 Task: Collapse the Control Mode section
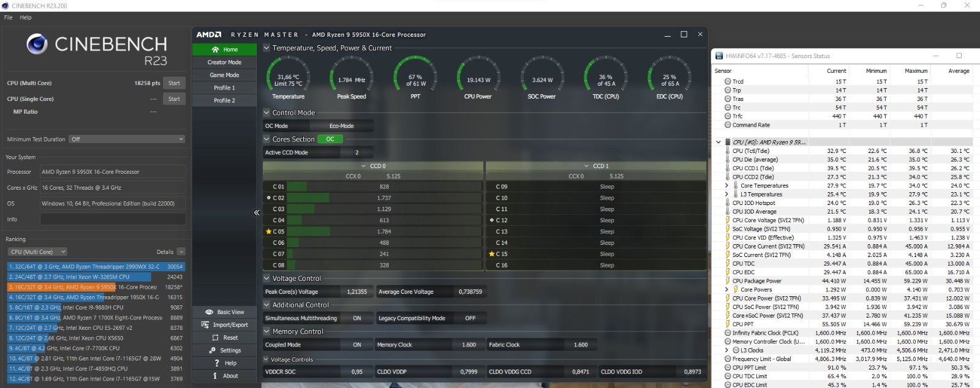(266, 113)
